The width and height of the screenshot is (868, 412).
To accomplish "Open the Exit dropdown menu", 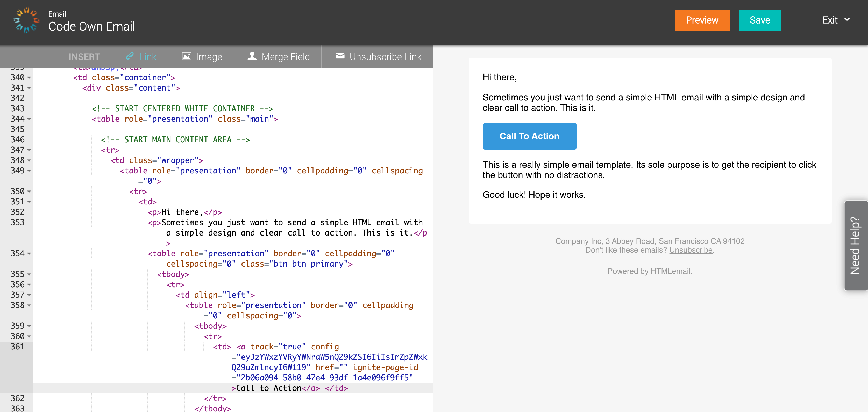I will coord(836,20).
